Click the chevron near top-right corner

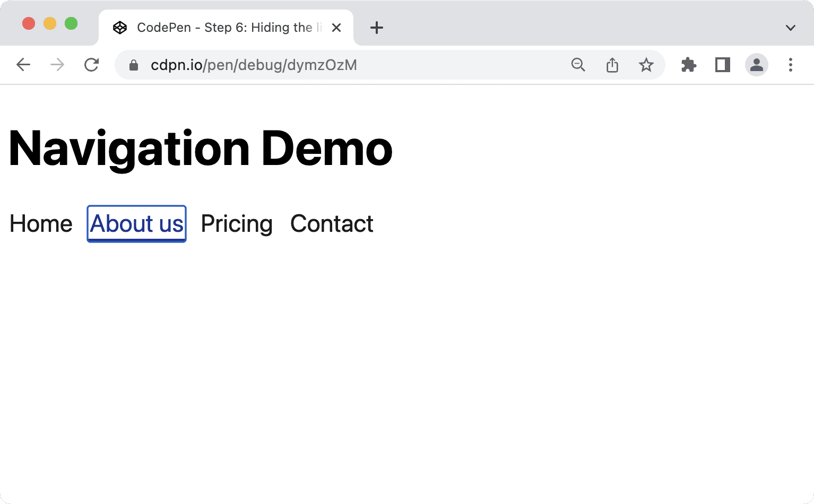pos(790,28)
